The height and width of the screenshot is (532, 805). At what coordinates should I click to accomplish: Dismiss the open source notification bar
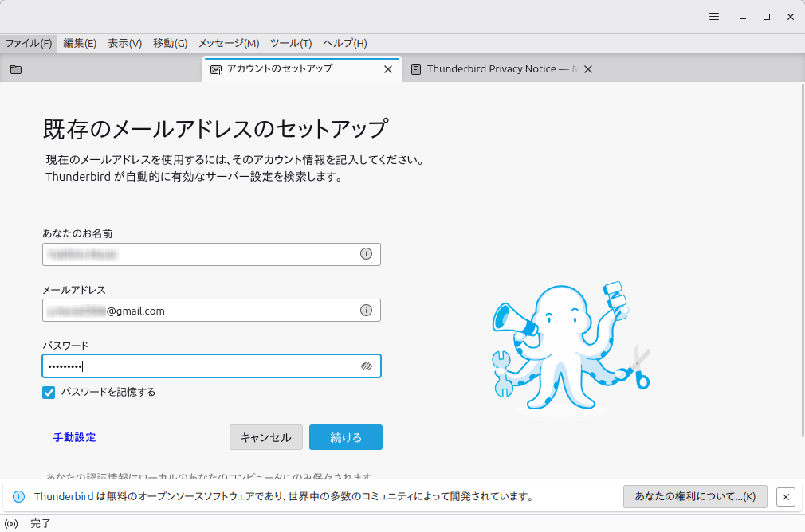pos(785,496)
